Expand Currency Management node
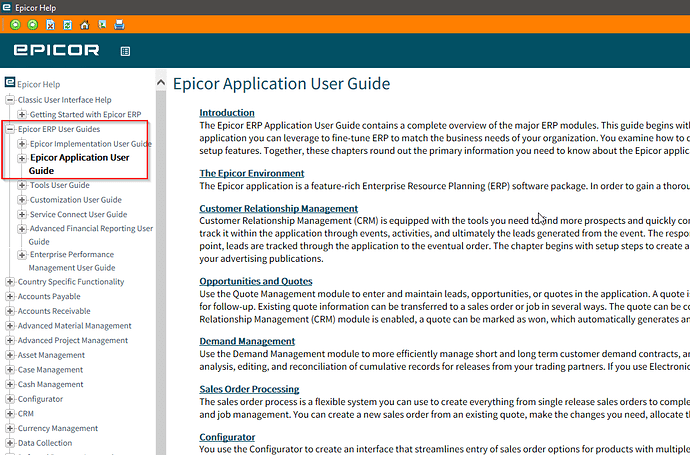This screenshot has width=690, height=455. [x=10, y=428]
